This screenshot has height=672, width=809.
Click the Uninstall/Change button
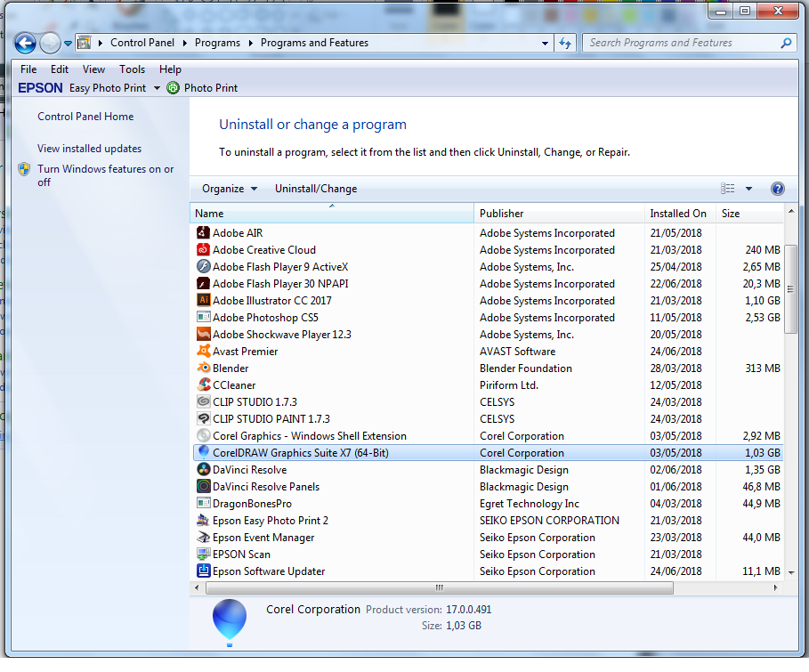coord(316,189)
